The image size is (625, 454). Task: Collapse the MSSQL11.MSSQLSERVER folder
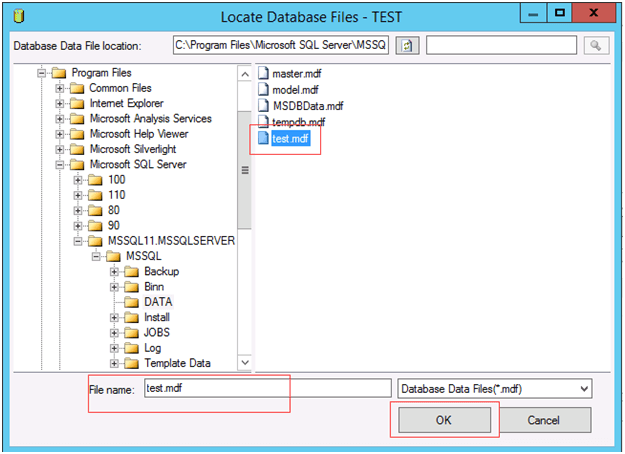pos(78,241)
